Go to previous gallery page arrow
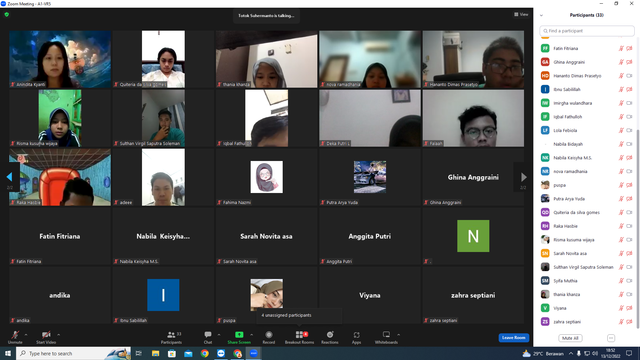The width and height of the screenshot is (640, 360). (9, 177)
